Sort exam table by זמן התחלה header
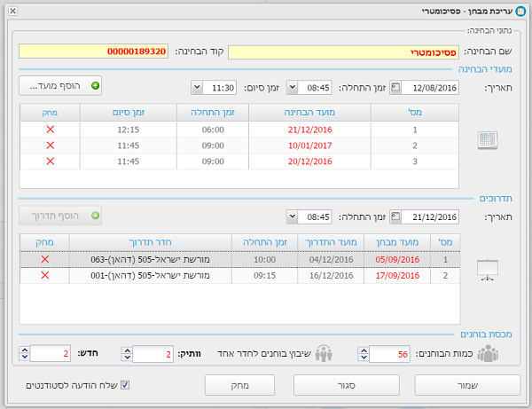 (213, 113)
